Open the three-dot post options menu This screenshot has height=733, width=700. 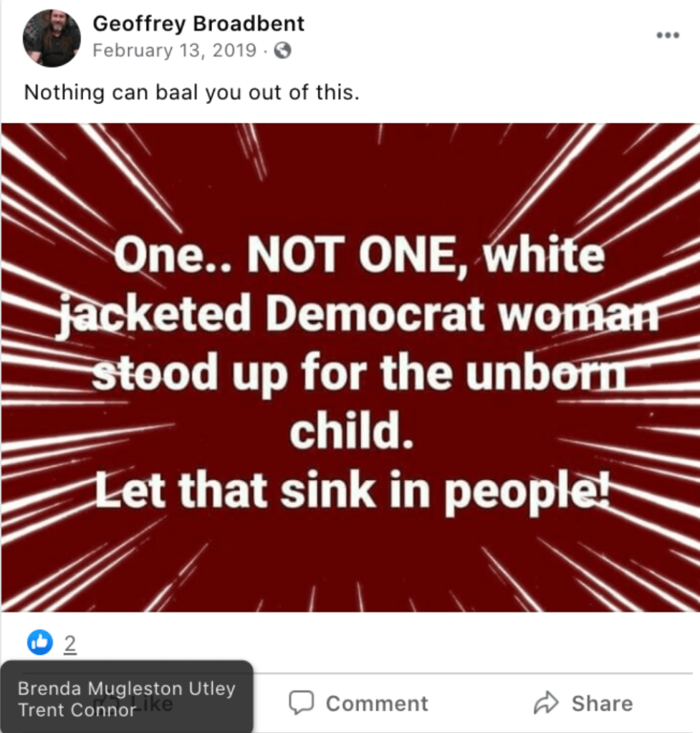point(668,35)
